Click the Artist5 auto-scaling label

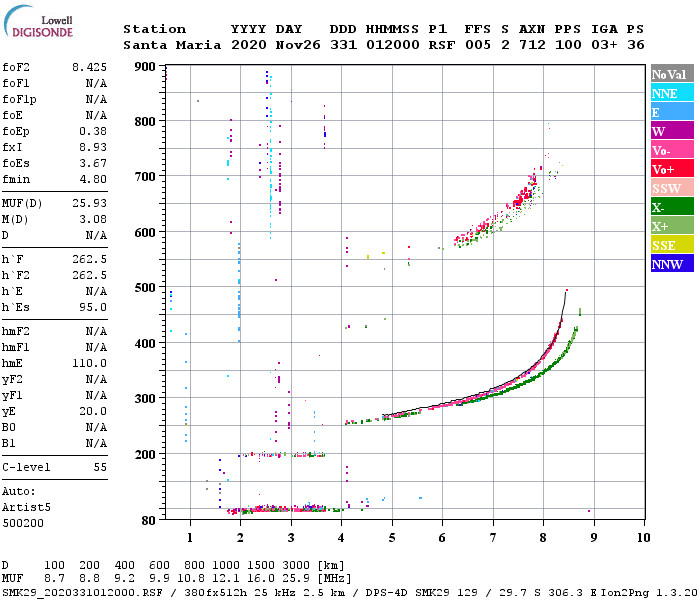pyautogui.click(x=26, y=508)
